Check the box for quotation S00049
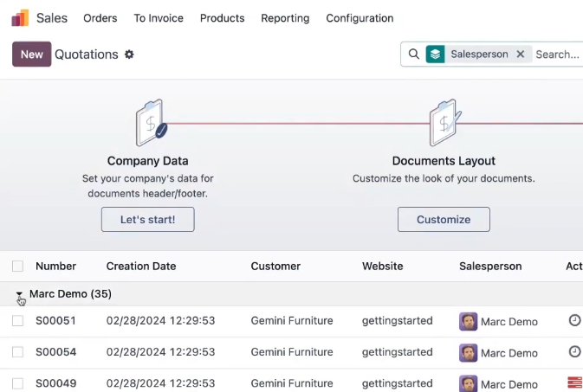This screenshot has width=583, height=392. (17, 383)
